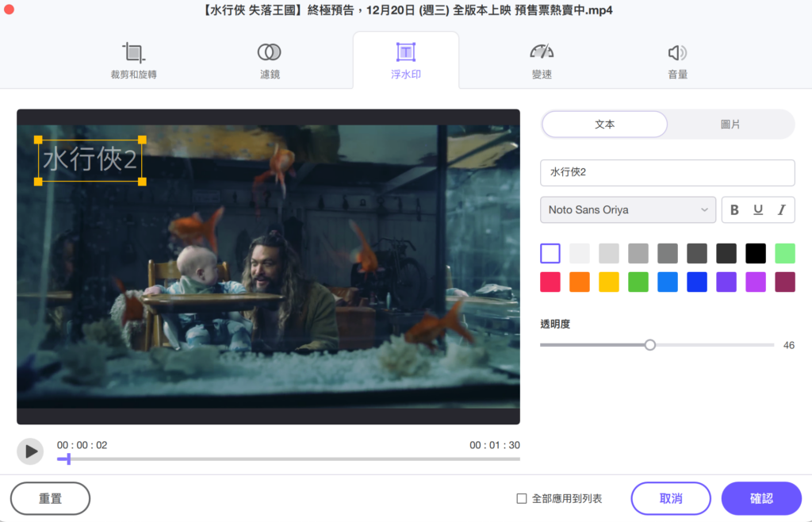Choose the maroon color swatch
812x522 pixels.
point(785,282)
